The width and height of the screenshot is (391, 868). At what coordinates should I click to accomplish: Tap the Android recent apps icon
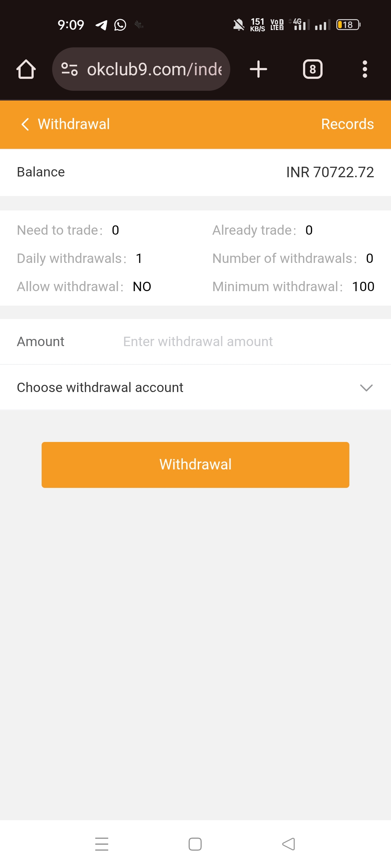point(102,844)
